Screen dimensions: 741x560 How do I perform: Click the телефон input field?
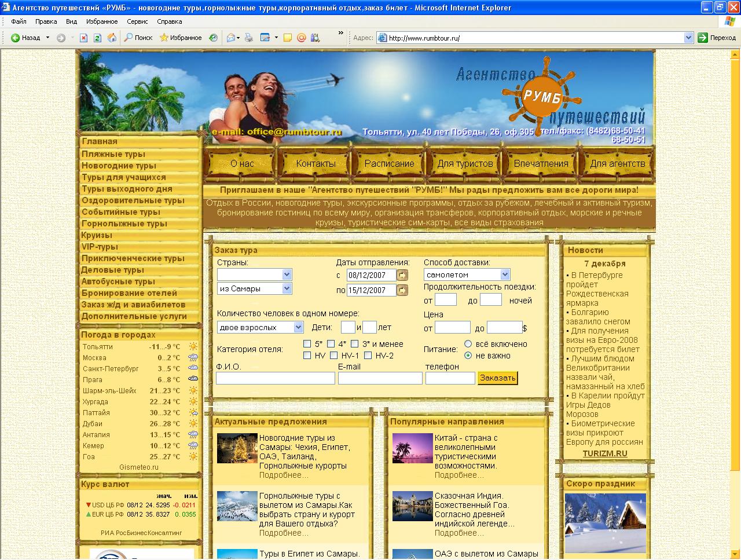tap(450, 378)
